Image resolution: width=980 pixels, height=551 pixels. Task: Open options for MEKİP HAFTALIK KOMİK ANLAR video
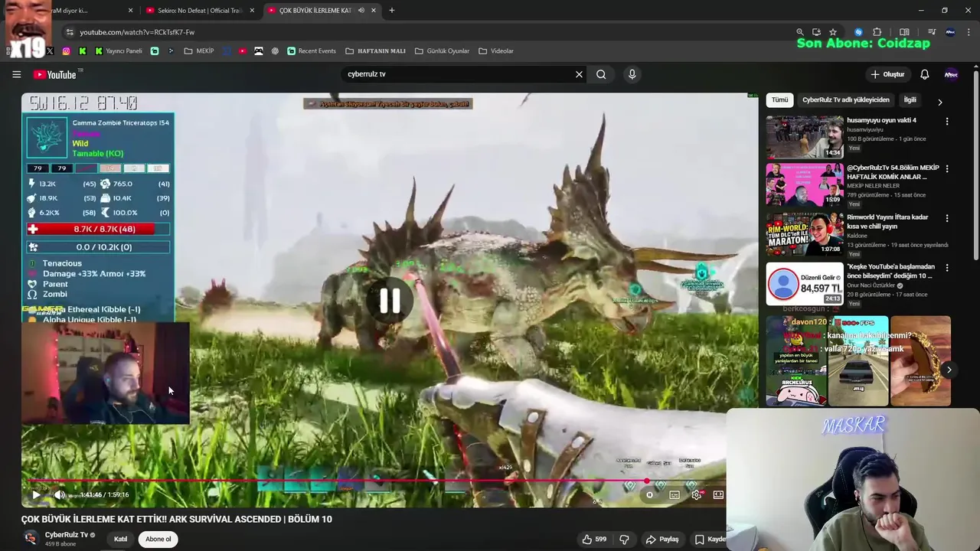[x=947, y=168]
